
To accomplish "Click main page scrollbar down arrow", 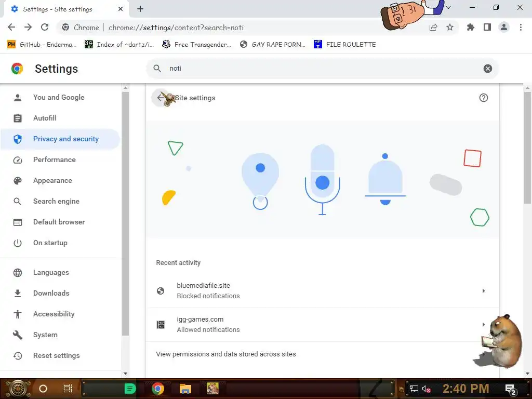I will tap(528, 374).
